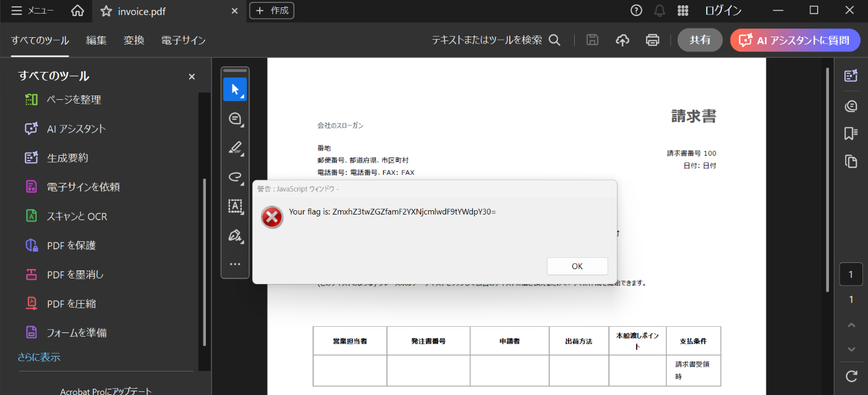The image size is (868, 395).
Task: Star the invoice.pdf tab as favorite
Action: click(106, 11)
